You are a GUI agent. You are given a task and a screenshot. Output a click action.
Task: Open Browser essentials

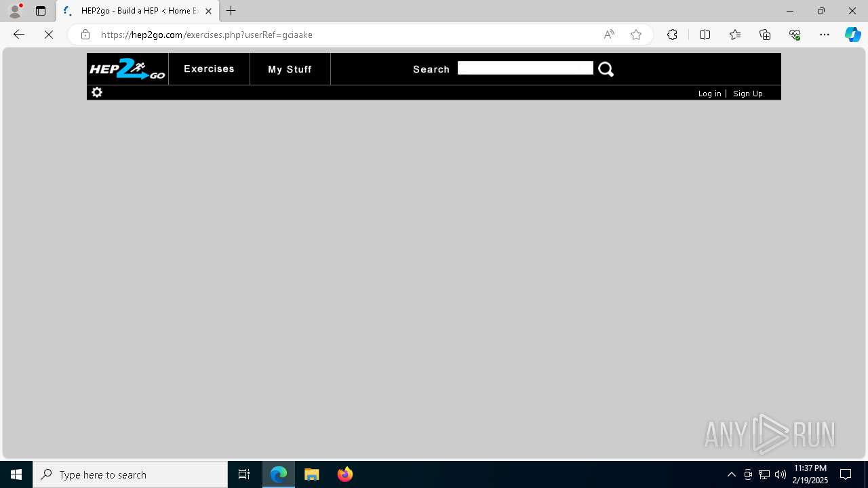[x=795, y=35]
